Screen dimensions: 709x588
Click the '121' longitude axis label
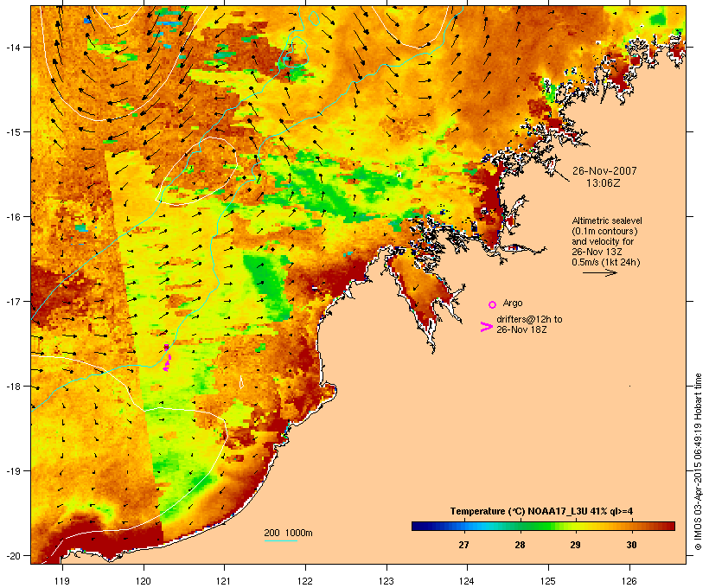pos(224,581)
